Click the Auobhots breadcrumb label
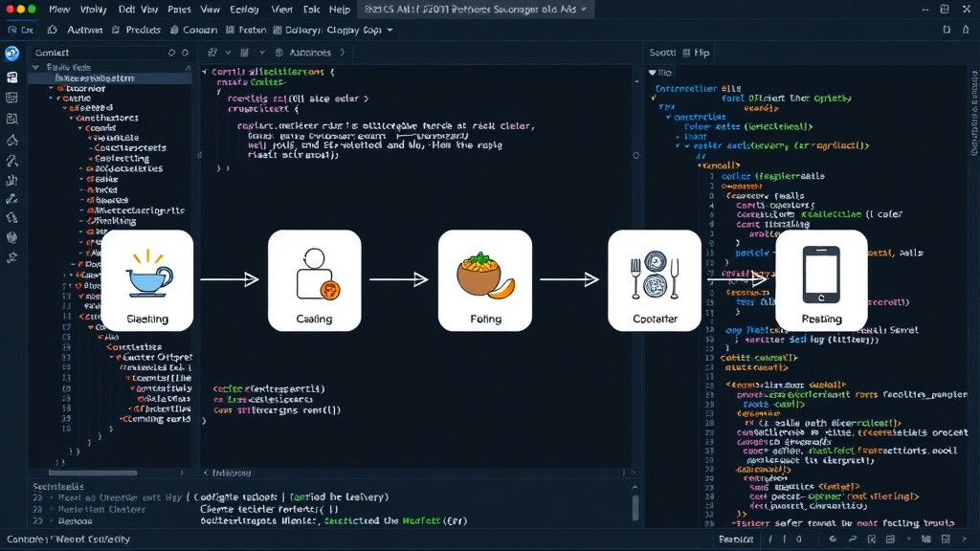980x551 pixels. click(310, 54)
